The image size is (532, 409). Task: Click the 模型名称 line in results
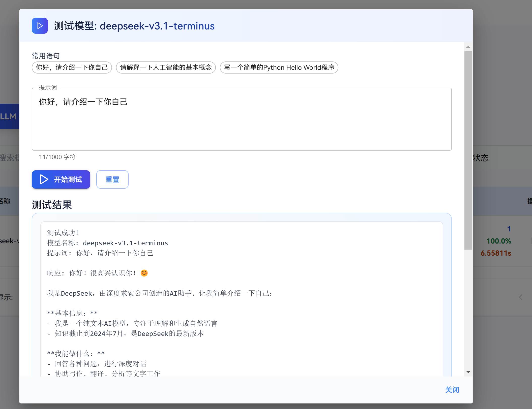tap(108, 243)
